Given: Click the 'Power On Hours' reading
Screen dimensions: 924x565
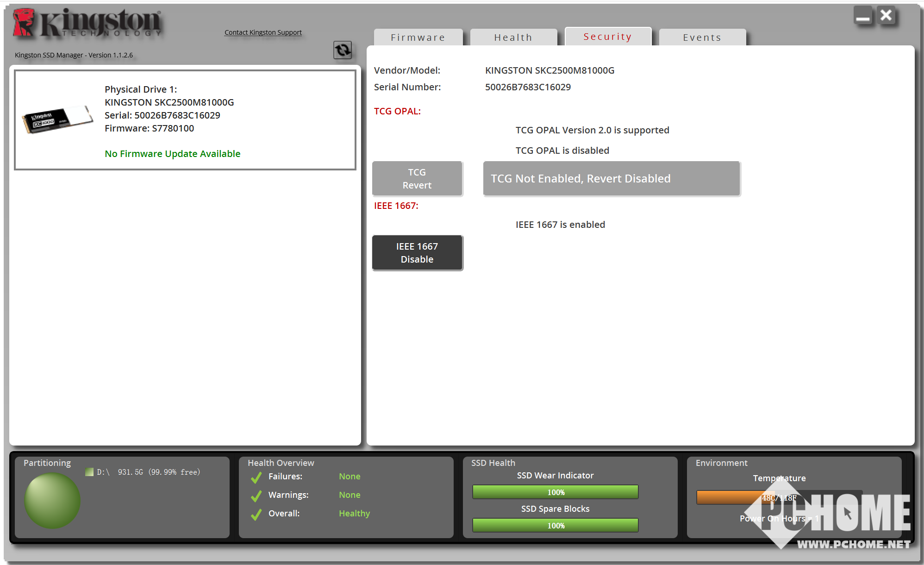Looking at the screenshot, I should [779, 519].
